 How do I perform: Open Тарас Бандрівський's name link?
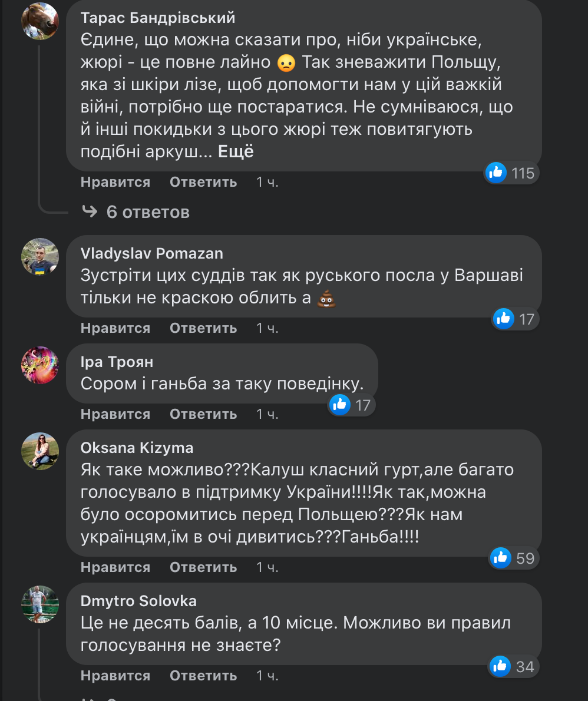pyautogui.click(x=158, y=18)
